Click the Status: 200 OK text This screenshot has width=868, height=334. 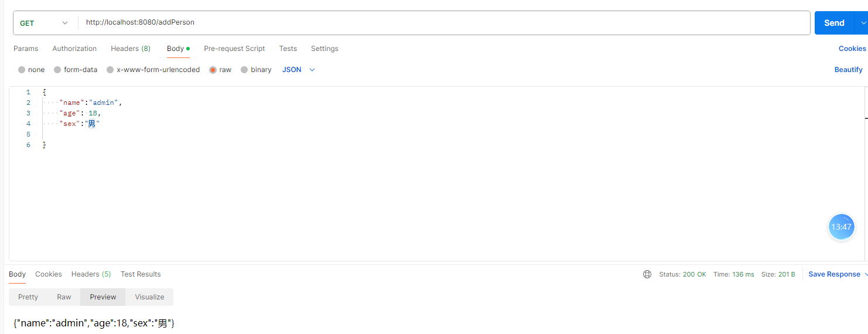coord(683,274)
